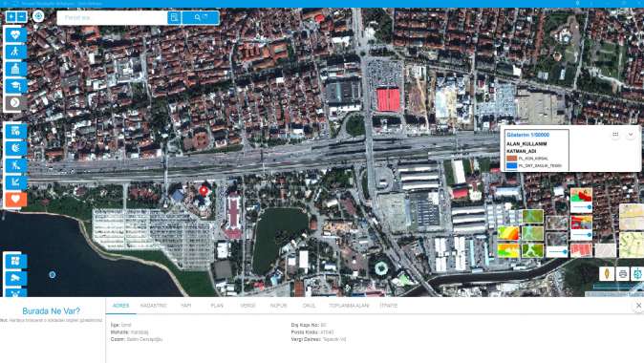Expand the gray arrow sidebar button
This screenshot has width=644, height=363.
click(14, 102)
